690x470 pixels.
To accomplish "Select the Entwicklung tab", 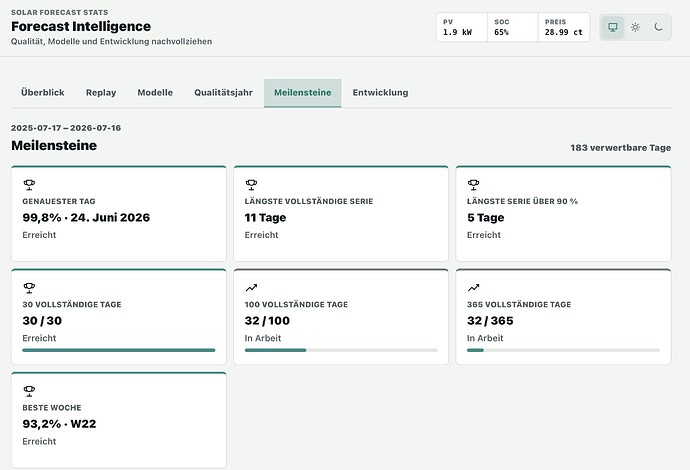I will pos(380,93).
